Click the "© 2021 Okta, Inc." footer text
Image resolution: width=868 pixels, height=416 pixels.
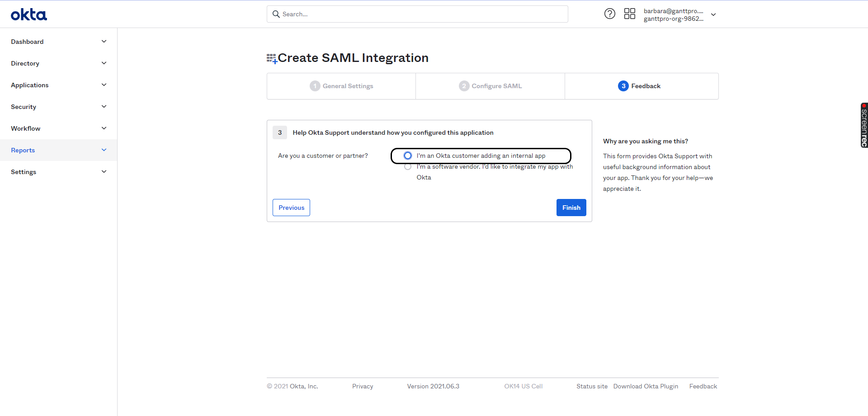tap(292, 386)
